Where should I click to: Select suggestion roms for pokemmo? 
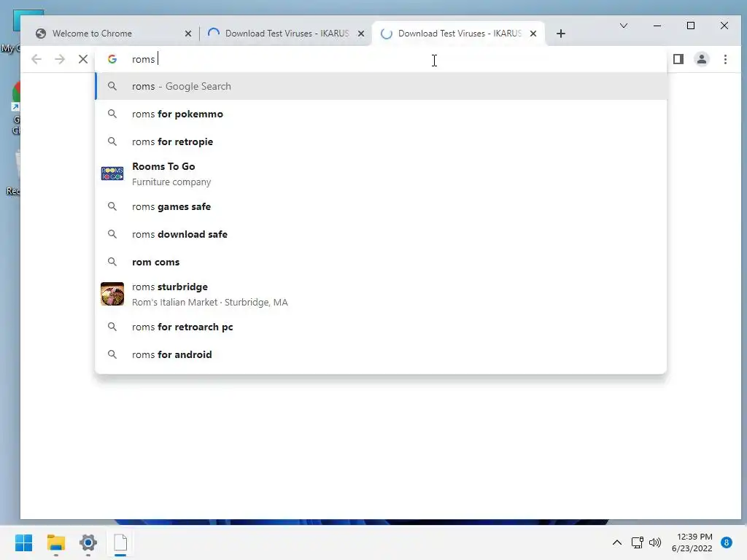tap(381, 114)
